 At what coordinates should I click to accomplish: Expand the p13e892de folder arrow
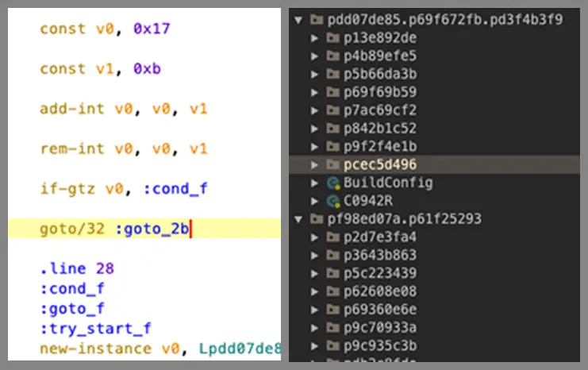[314, 38]
